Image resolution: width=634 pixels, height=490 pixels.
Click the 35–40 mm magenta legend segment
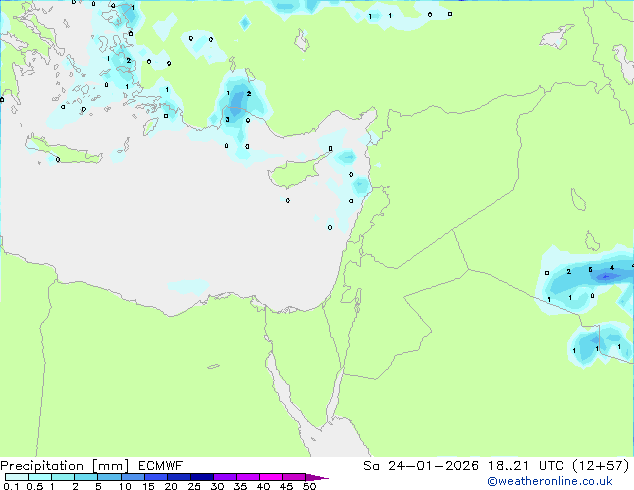(x=247, y=477)
